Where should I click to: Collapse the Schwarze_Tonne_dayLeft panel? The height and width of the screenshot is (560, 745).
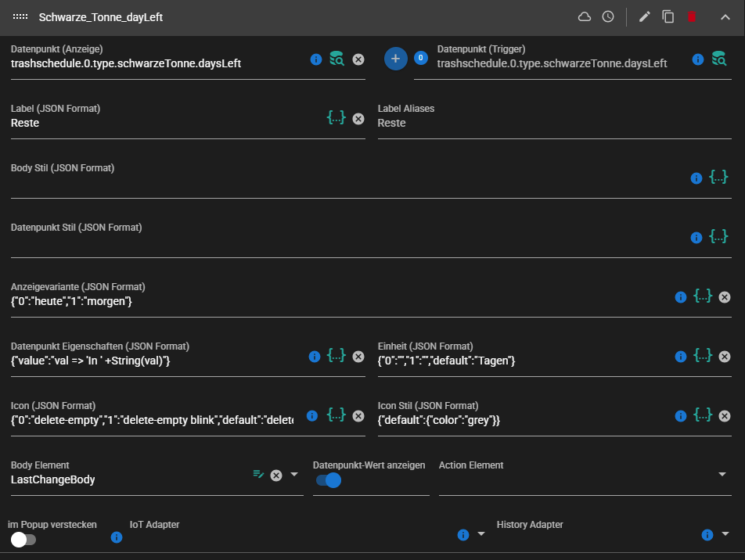pyautogui.click(x=725, y=16)
